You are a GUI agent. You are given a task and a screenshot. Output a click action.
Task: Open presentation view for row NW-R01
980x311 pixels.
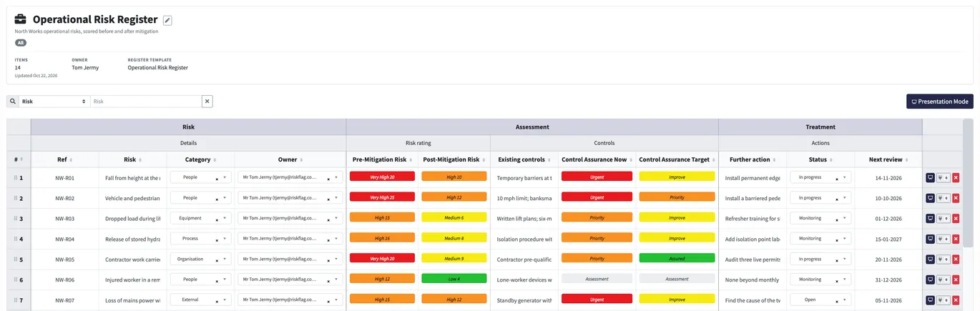tap(930, 177)
